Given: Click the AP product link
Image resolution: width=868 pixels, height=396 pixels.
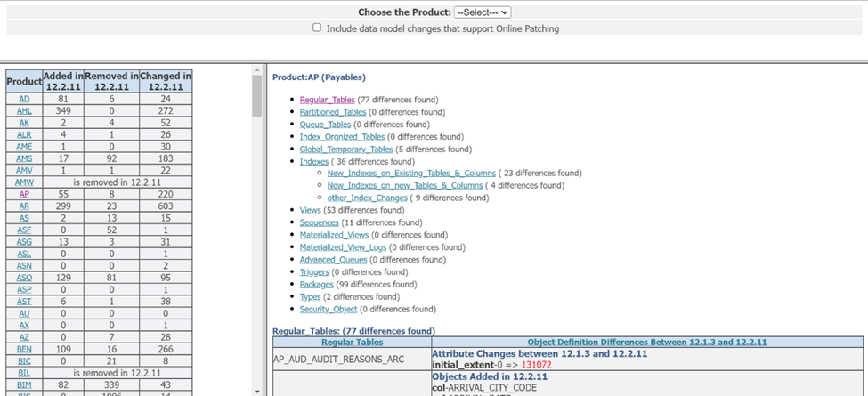Looking at the screenshot, I should [x=24, y=194].
